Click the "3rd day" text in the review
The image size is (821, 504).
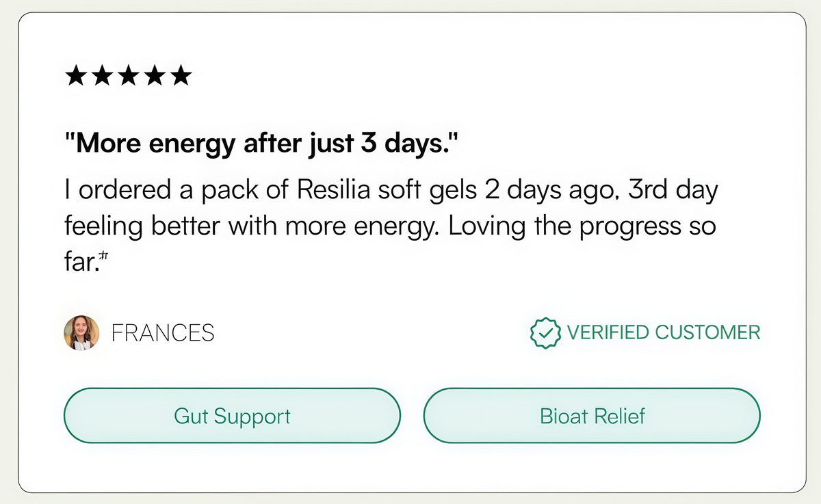click(x=673, y=191)
